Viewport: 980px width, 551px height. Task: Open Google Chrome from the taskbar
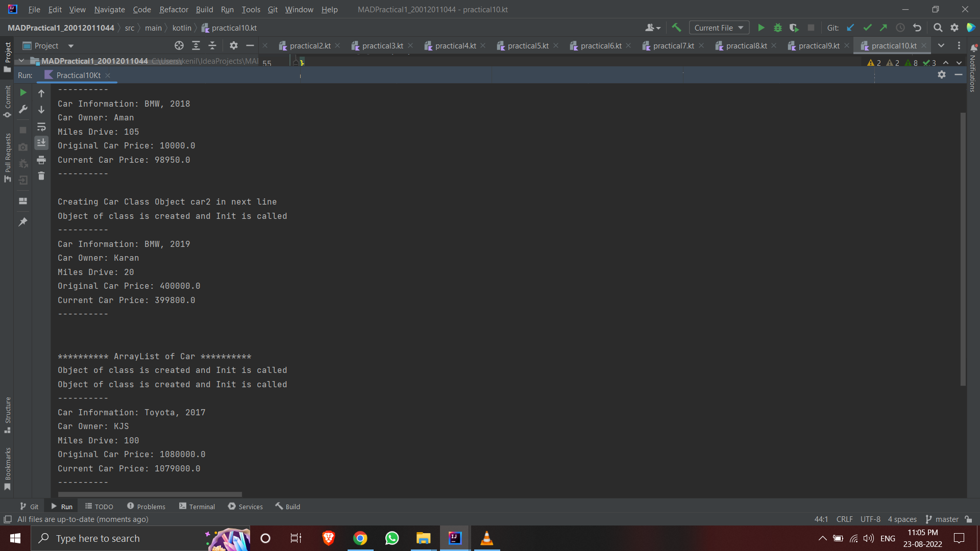(x=360, y=538)
